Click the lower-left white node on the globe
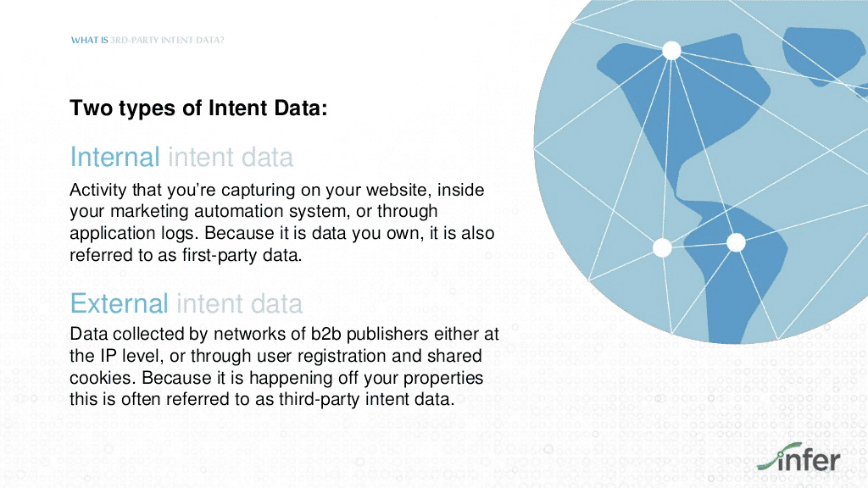 point(662,247)
